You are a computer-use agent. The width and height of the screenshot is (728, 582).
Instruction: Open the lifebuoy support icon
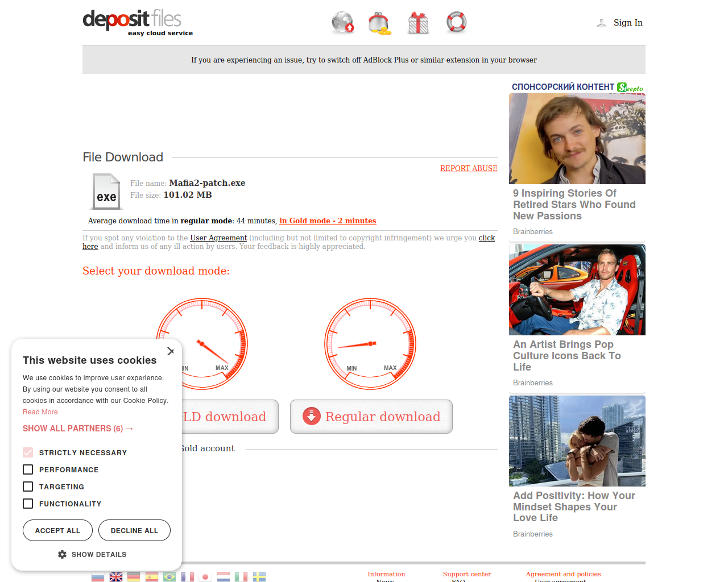456,22
